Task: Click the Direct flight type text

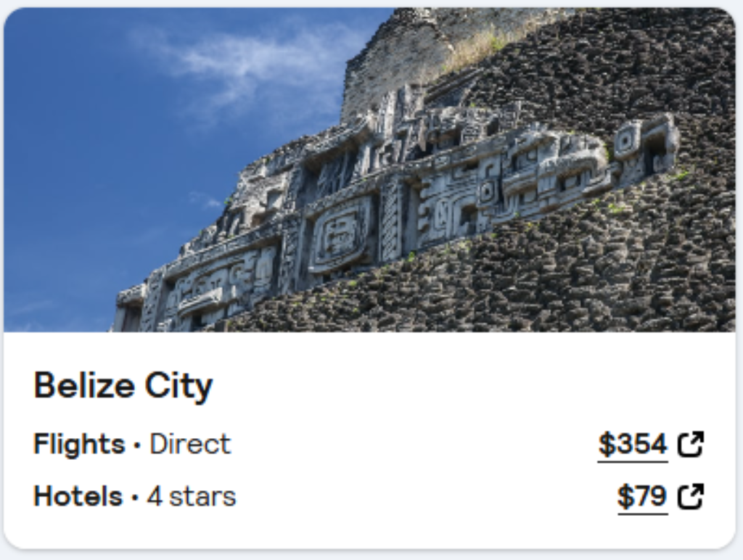Action: pyautogui.click(x=190, y=444)
